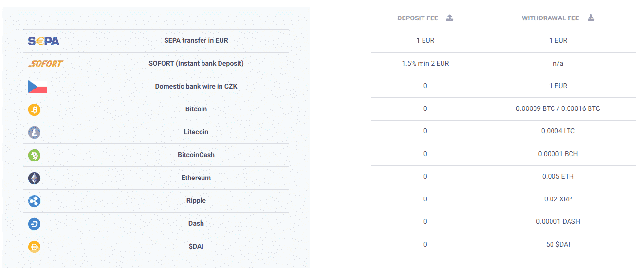Click the Bitcoin withdrawal fee value
644x268 pixels.
[558, 108]
